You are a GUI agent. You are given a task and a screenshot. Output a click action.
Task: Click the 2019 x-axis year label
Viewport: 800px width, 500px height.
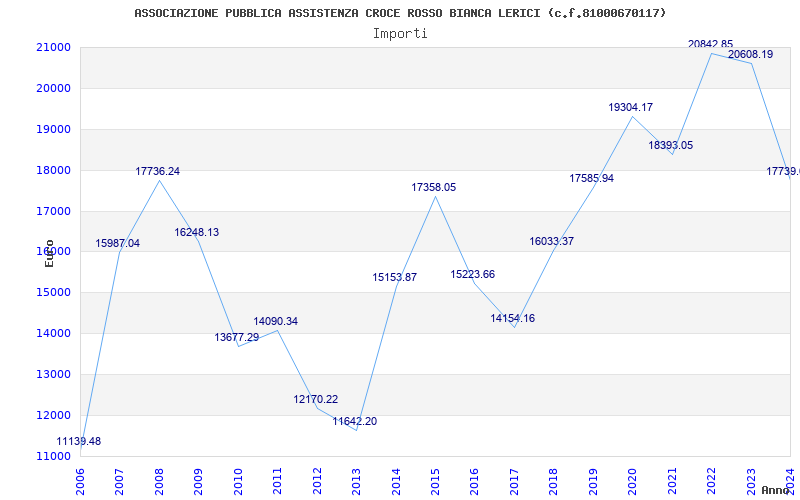click(593, 481)
